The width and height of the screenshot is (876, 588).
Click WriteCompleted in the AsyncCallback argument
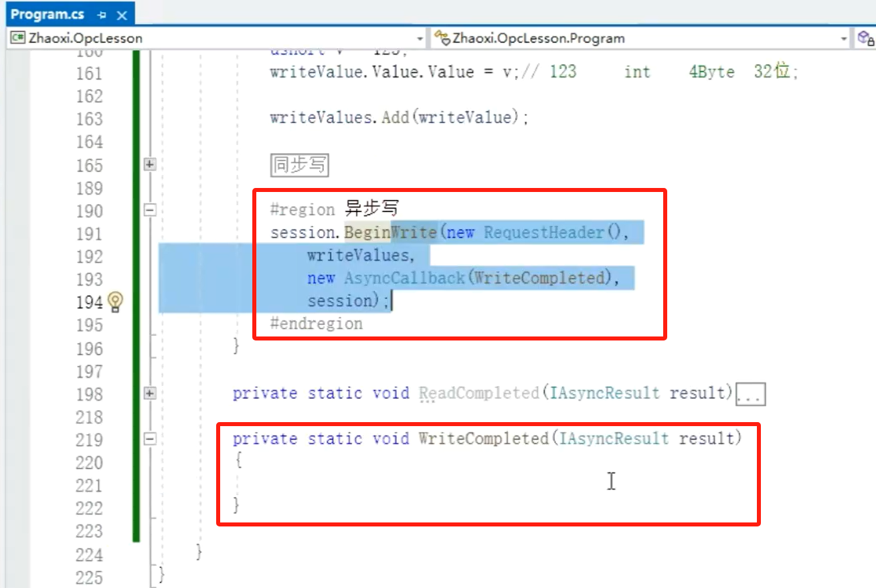click(x=539, y=278)
